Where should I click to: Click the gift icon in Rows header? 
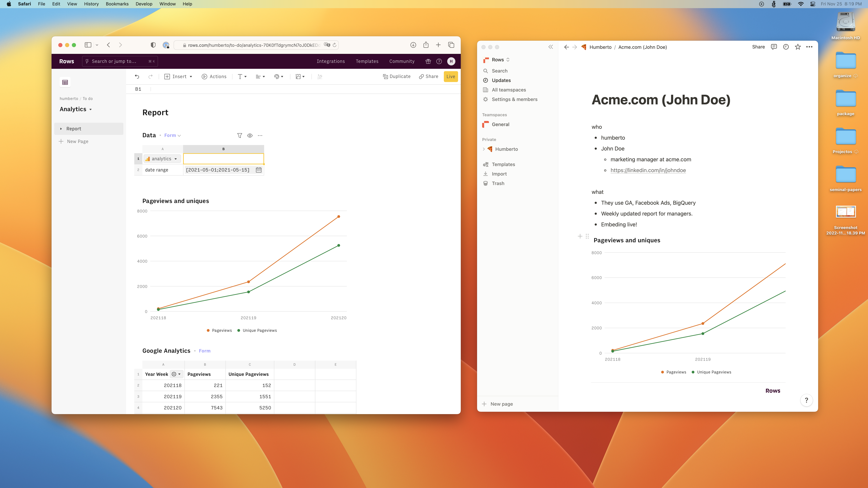coord(428,61)
